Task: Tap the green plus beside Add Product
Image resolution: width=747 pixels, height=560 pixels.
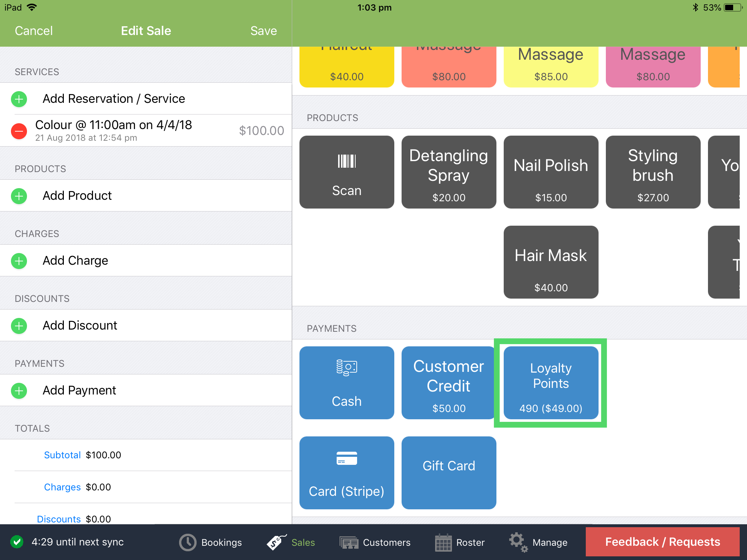Action: (19, 196)
